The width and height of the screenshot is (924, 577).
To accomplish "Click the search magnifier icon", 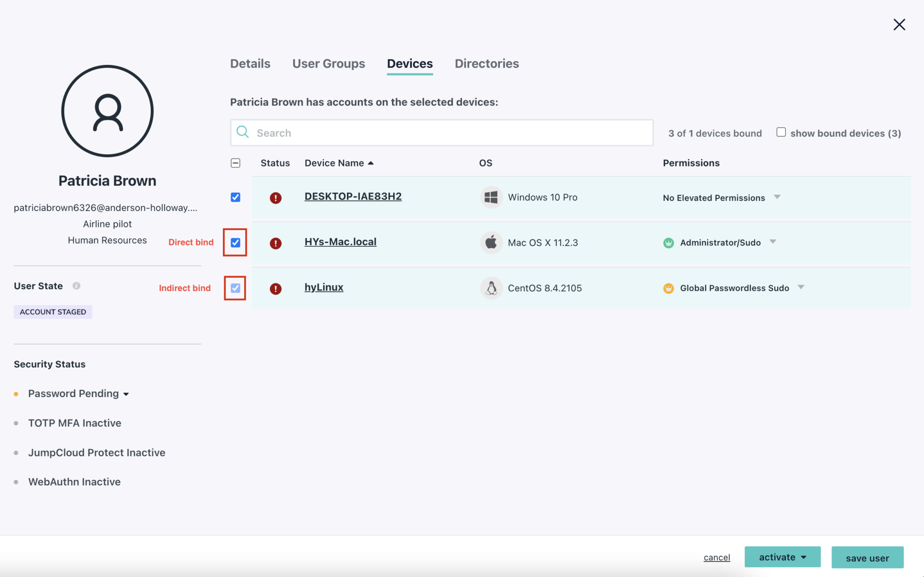I will [242, 132].
